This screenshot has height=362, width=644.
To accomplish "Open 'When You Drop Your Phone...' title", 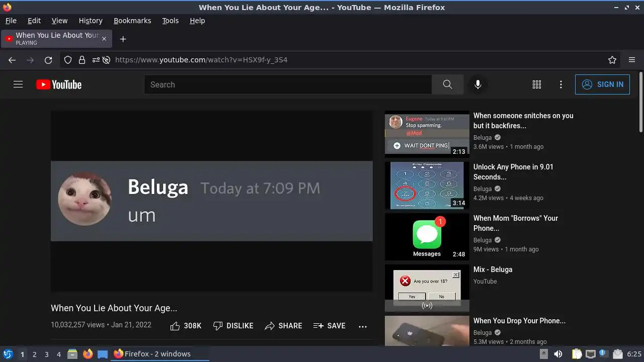I will pos(519,321).
